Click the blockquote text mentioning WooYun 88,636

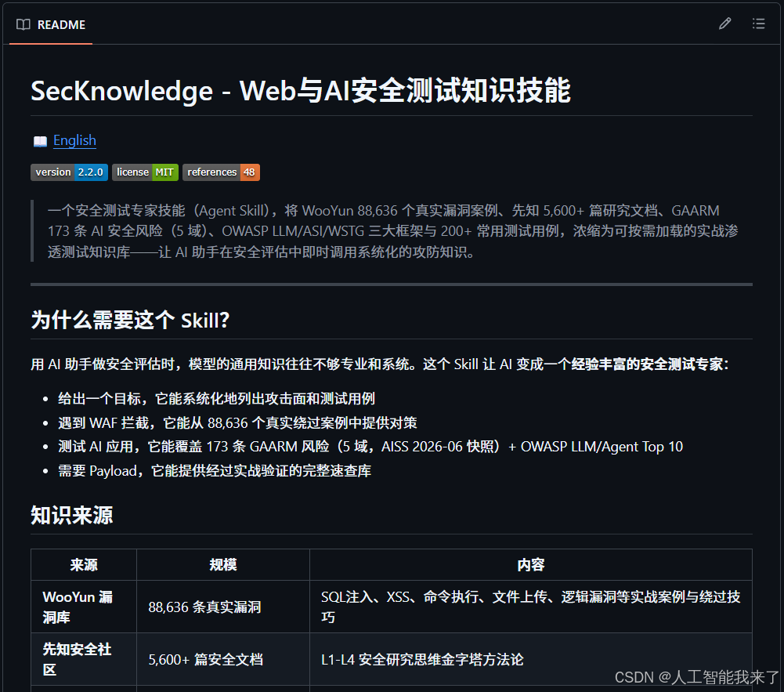[x=393, y=230]
